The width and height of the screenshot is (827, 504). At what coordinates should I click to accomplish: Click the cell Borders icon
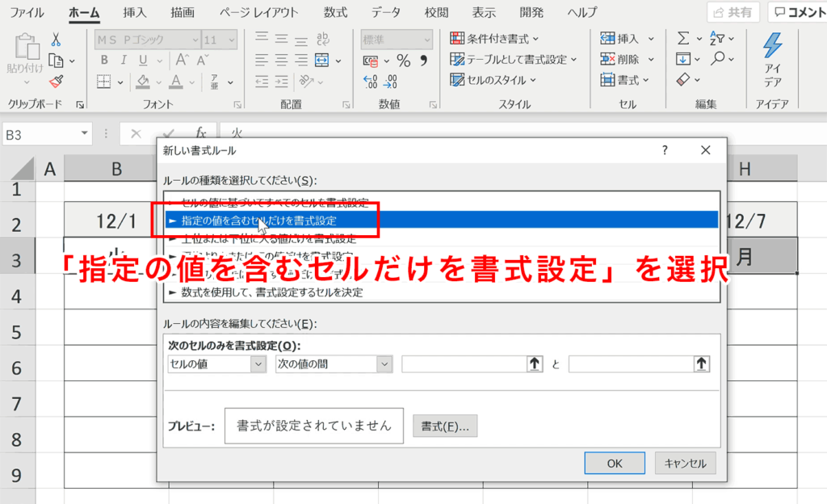pyautogui.click(x=104, y=82)
